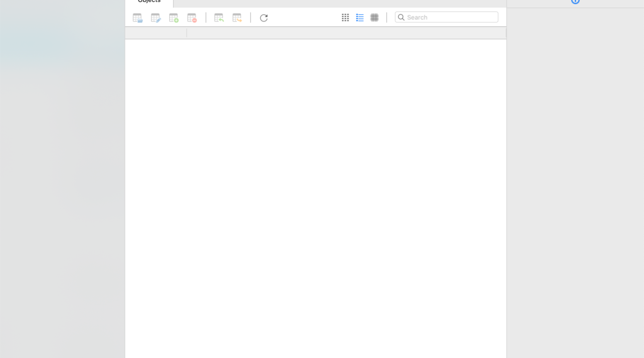Click the Design Table pencil icon
Viewport: 644px width, 358px height.
[155, 18]
